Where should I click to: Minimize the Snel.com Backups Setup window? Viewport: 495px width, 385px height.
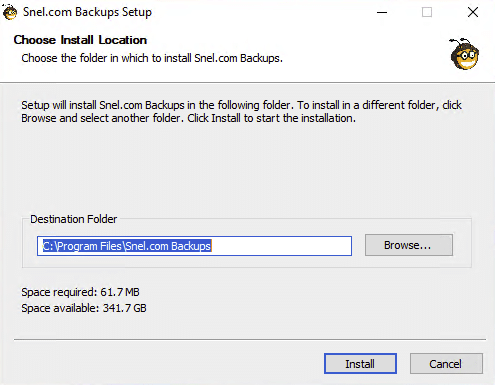point(382,12)
